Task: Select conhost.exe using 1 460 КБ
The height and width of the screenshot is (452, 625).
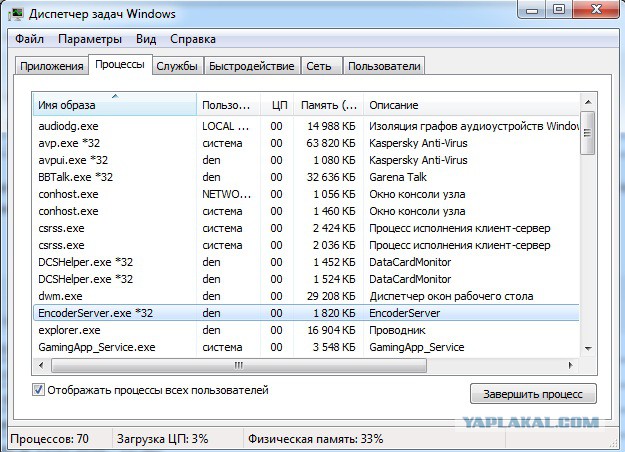Action: click(306, 211)
